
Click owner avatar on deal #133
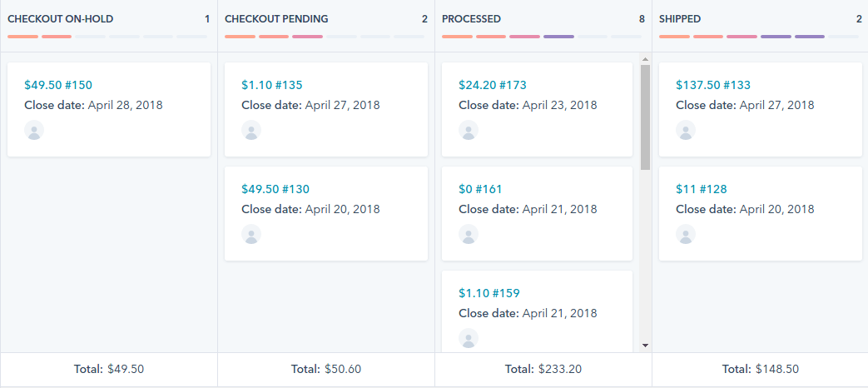(686, 131)
